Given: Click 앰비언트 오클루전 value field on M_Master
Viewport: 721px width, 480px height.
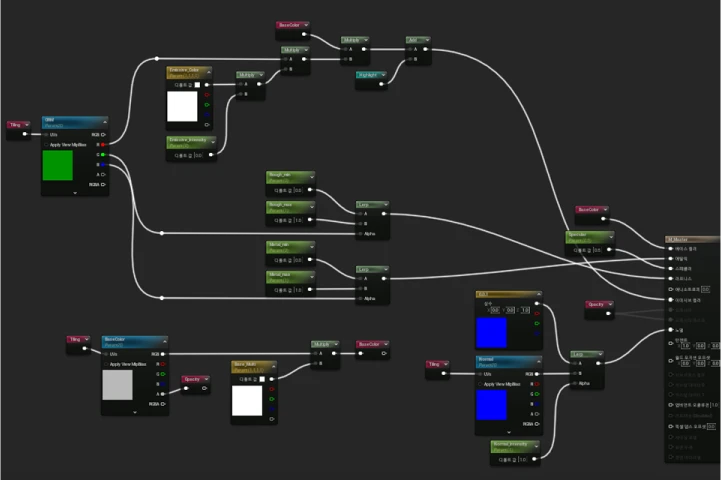Looking at the screenshot, I should coord(714,405).
